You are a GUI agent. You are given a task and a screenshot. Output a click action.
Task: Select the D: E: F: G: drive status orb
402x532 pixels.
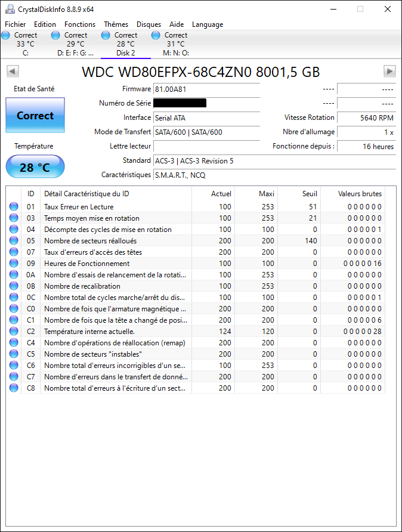click(55, 35)
